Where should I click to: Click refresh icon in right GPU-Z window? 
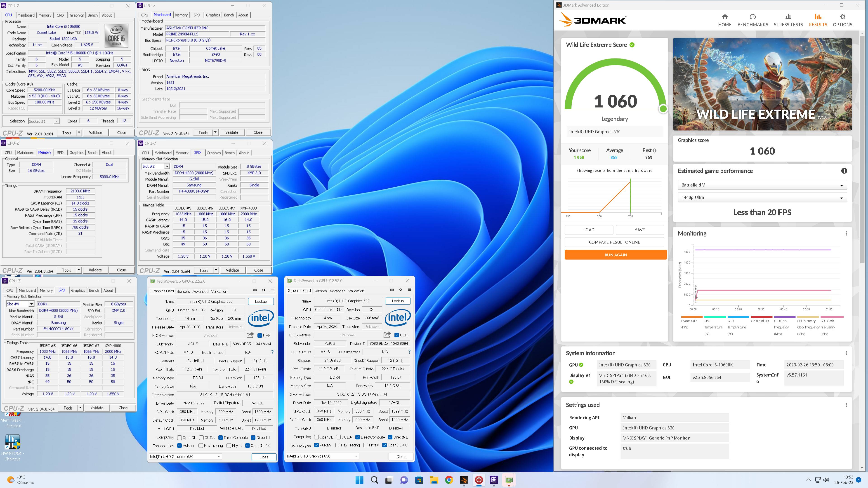point(400,290)
